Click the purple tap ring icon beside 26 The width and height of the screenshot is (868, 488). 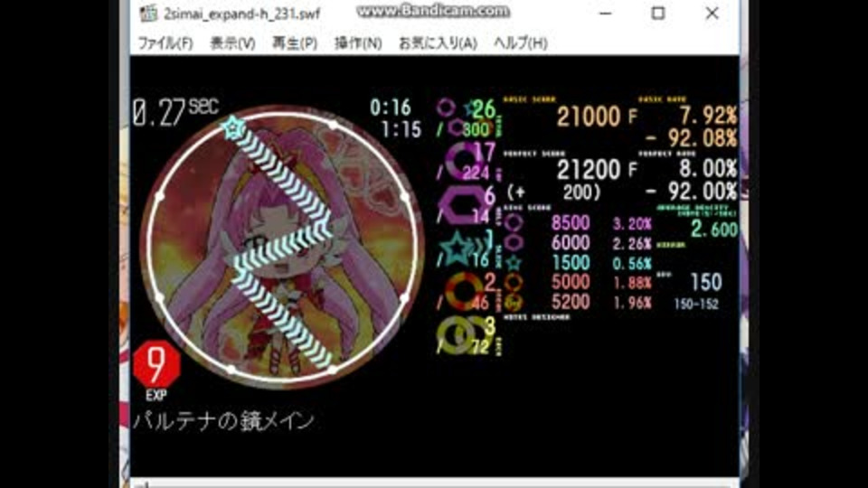(x=446, y=108)
